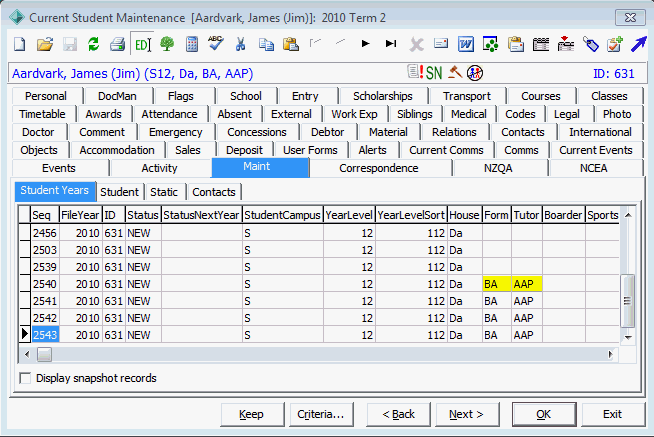
Task: Open the calculator tool icon
Action: click(x=192, y=44)
